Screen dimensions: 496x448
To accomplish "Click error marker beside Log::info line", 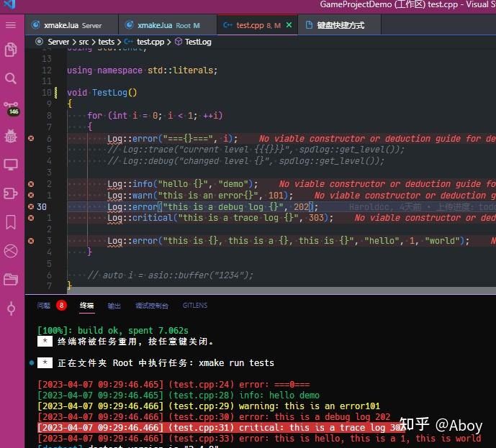I will (x=31, y=184).
